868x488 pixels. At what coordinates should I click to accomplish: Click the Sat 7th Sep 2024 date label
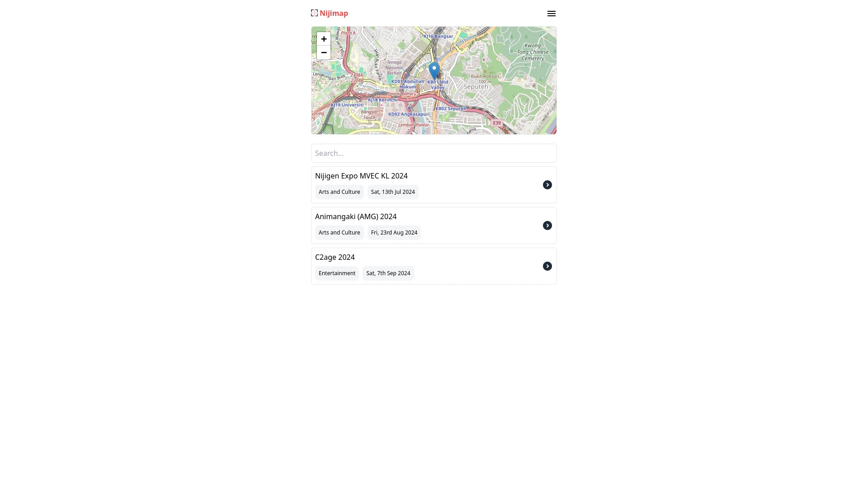pyautogui.click(x=388, y=273)
